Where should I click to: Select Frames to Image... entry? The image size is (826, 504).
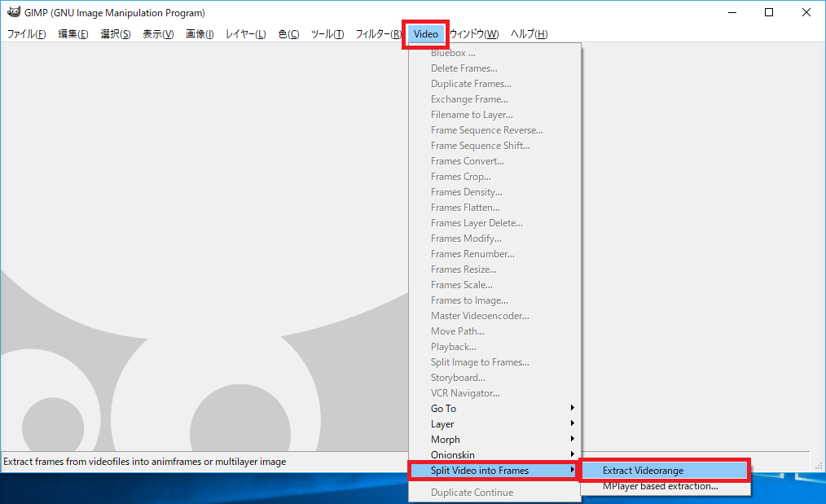click(x=494, y=300)
